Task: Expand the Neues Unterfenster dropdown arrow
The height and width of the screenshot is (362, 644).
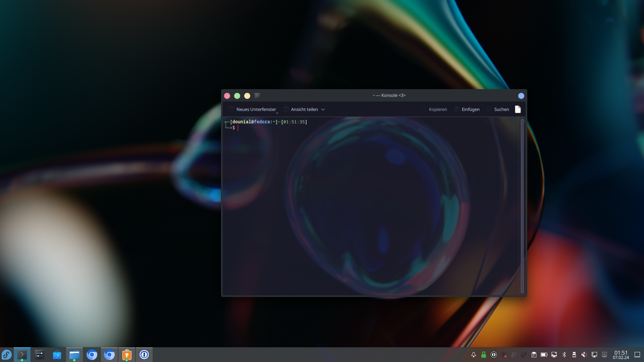Action: [277, 113]
